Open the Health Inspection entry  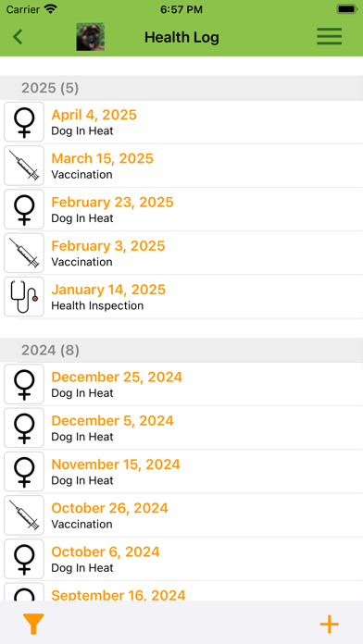coord(181,296)
